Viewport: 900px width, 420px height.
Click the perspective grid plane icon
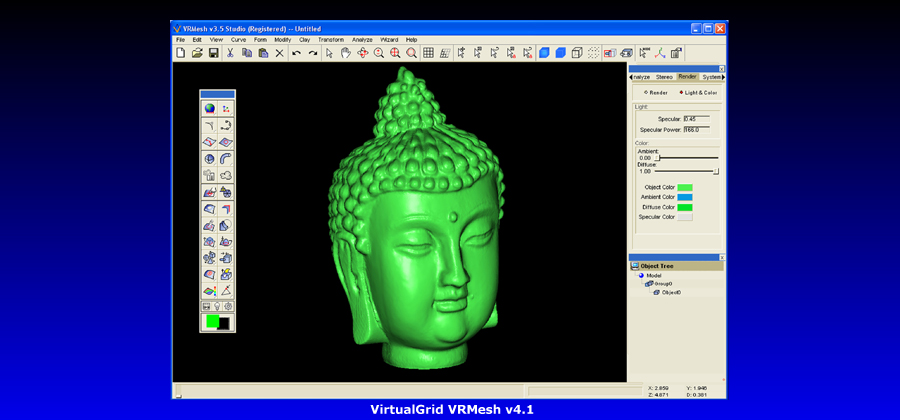click(445, 53)
